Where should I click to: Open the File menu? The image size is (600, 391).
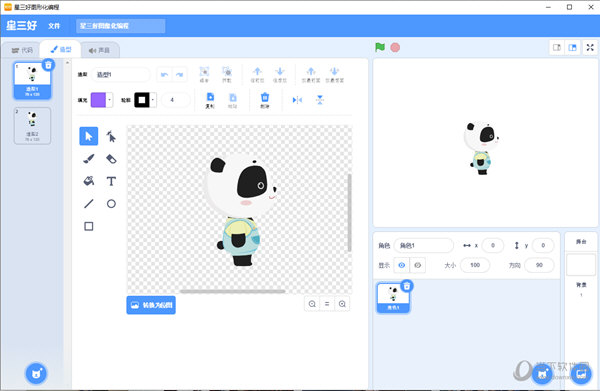54,26
